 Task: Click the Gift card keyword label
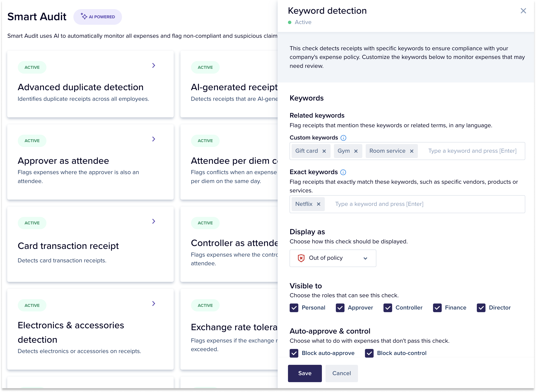coord(306,151)
